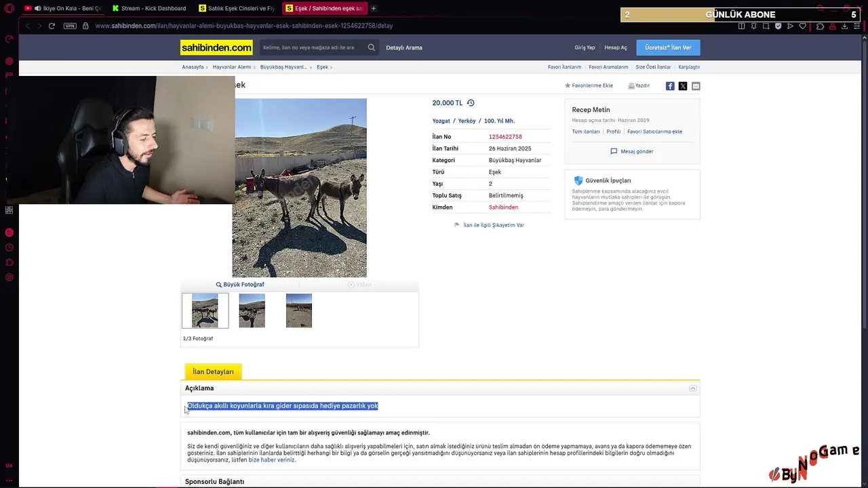
Task: Select the active Eşek / Sahibinden tab
Action: 323,8
